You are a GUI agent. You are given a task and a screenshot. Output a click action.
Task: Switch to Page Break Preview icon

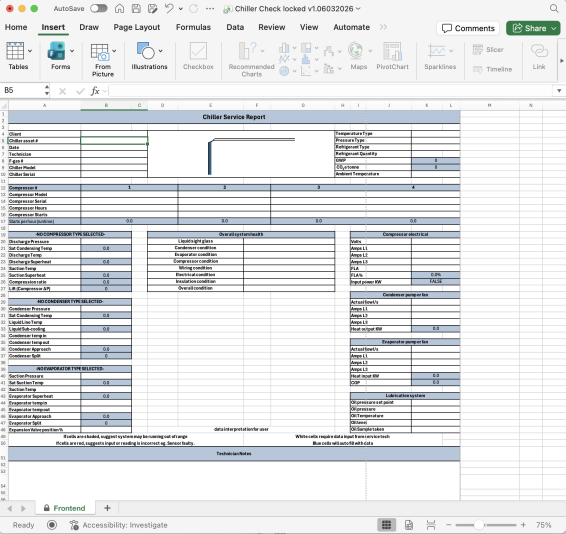431,525
